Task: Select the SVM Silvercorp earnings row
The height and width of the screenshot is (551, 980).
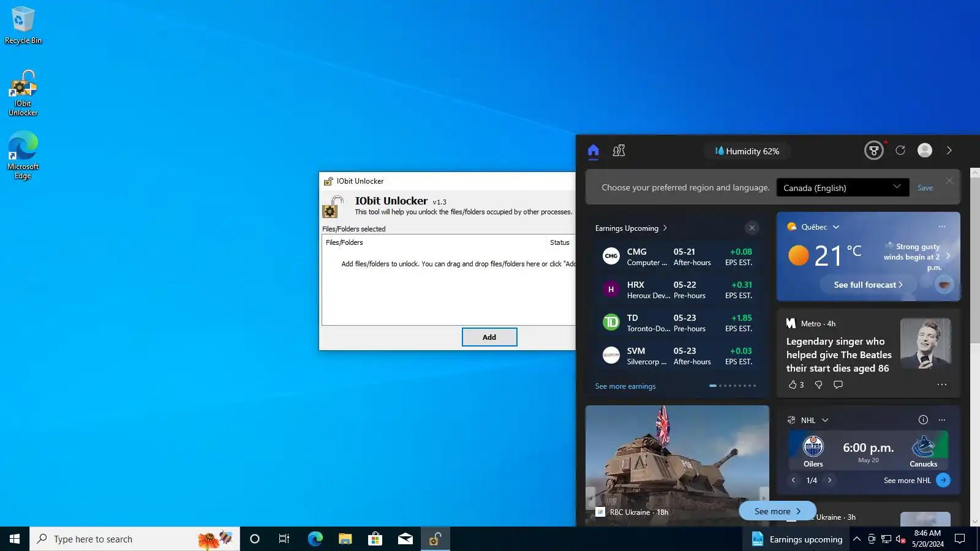Action: click(677, 356)
